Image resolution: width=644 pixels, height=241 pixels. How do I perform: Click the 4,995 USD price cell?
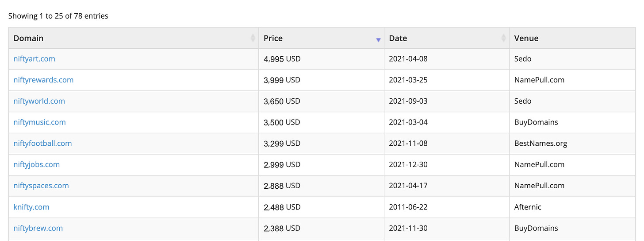[x=282, y=59]
